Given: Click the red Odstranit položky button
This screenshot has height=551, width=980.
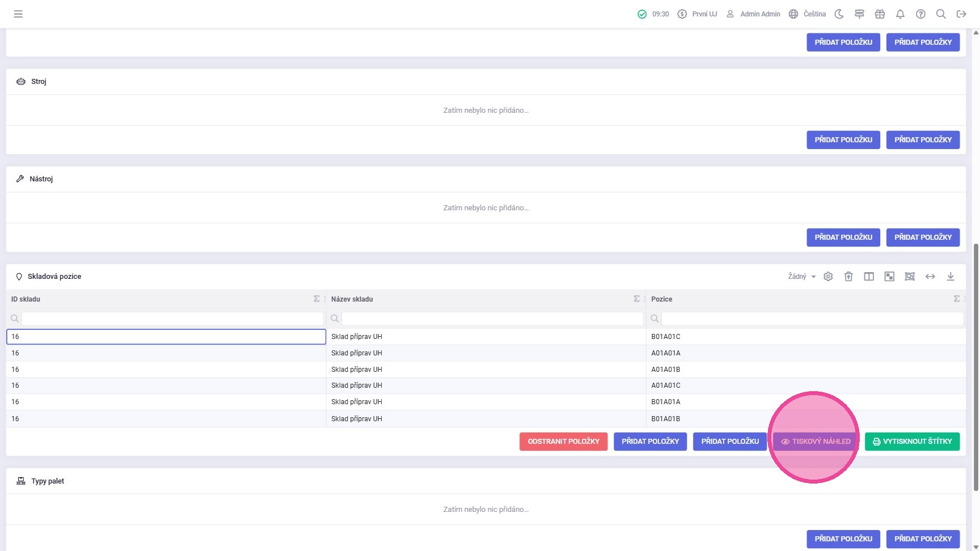Looking at the screenshot, I should 563,442.
